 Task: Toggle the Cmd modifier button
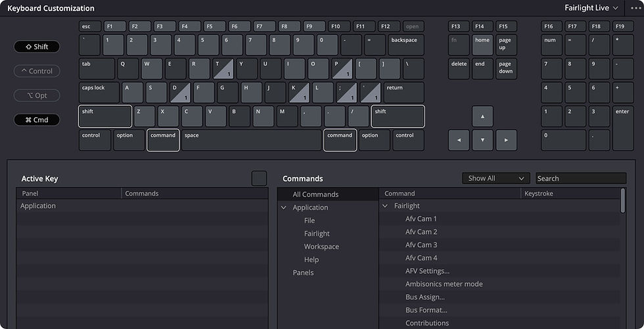pos(37,120)
